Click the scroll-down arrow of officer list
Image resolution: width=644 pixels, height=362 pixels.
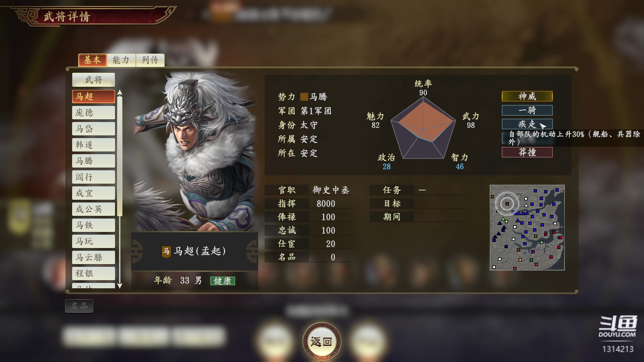(120, 286)
